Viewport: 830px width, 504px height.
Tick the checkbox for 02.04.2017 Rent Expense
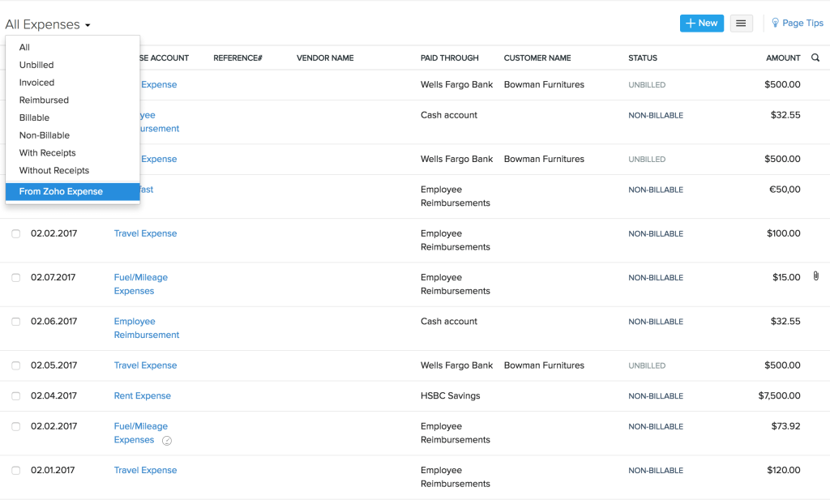tap(16, 396)
